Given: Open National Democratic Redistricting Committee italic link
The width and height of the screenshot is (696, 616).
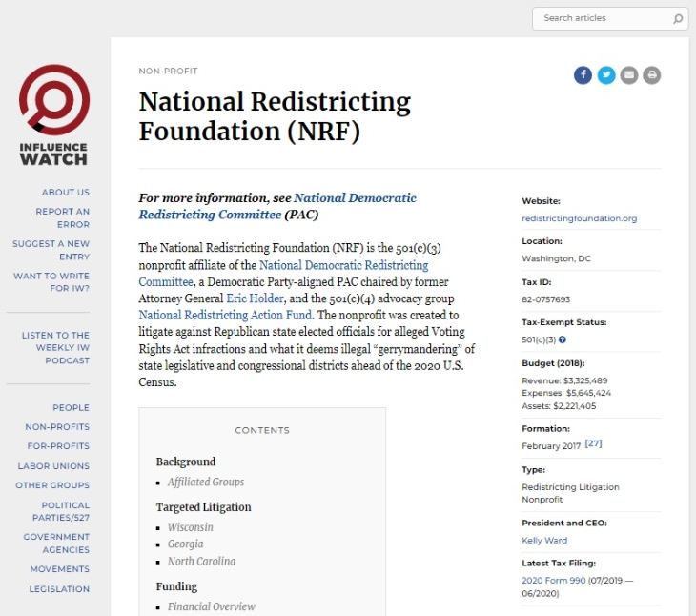Looking at the screenshot, I should [x=277, y=206].
